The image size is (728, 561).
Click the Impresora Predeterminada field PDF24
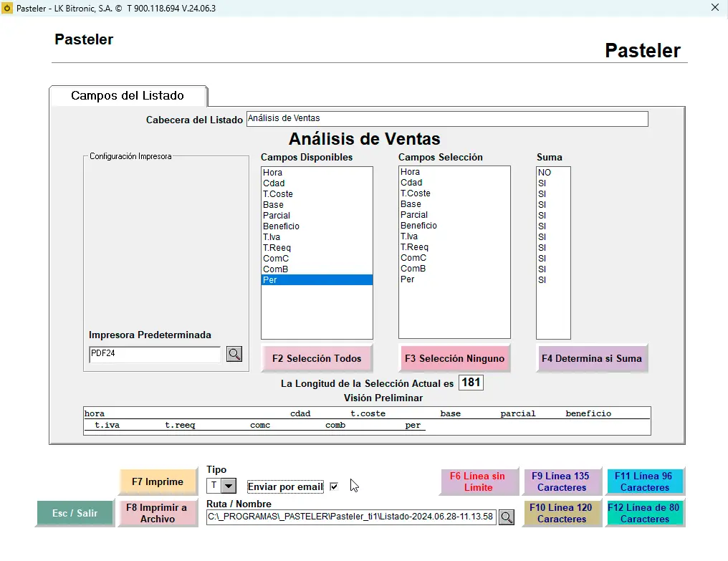point(155,354)
